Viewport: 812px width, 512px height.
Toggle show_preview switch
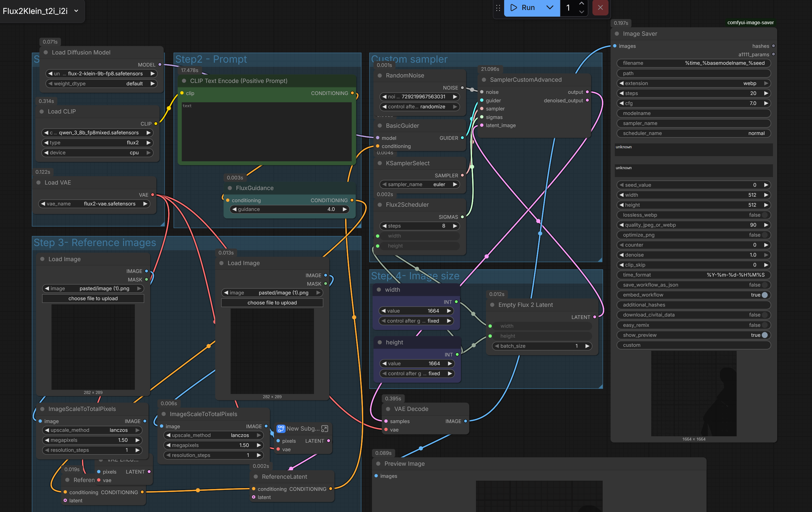point(765,335)
